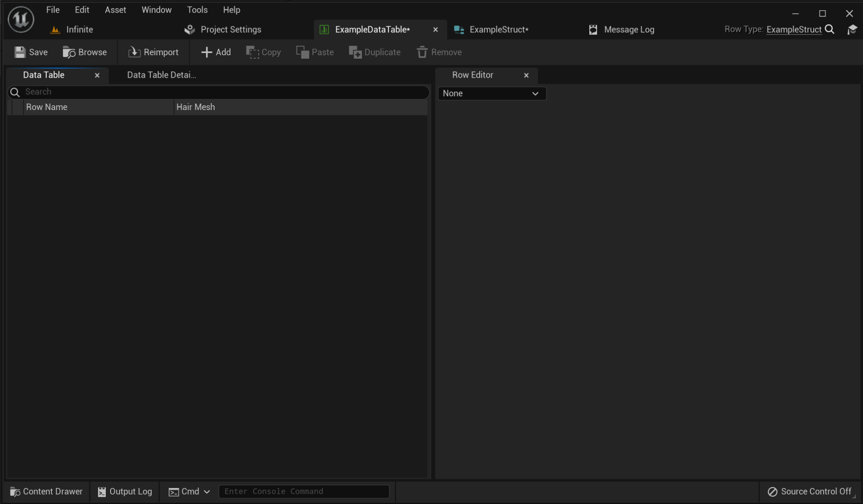Copy the selected row
This screenshot has height=504, width=863.
263,52
